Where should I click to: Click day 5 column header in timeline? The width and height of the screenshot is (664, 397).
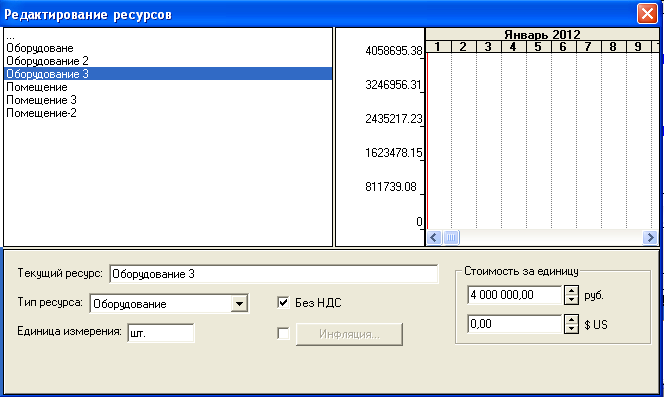pyautogui.click(x=538, y=47)
